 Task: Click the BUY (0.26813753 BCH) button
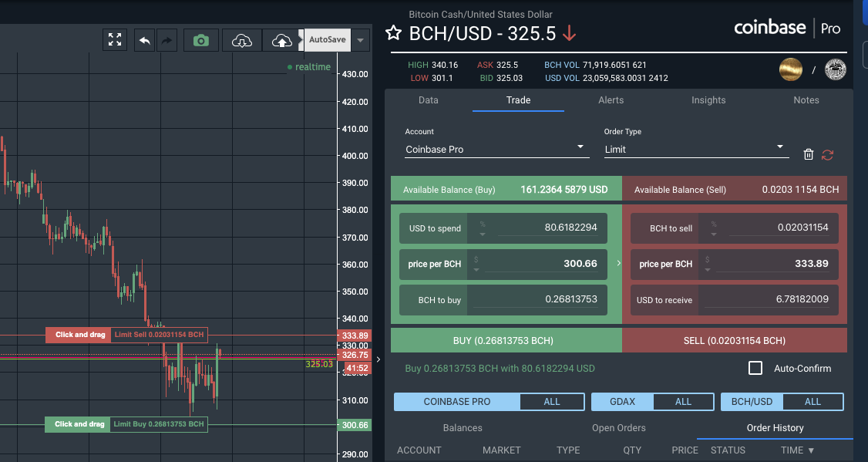pyautogui.click(x=506, y=340)
